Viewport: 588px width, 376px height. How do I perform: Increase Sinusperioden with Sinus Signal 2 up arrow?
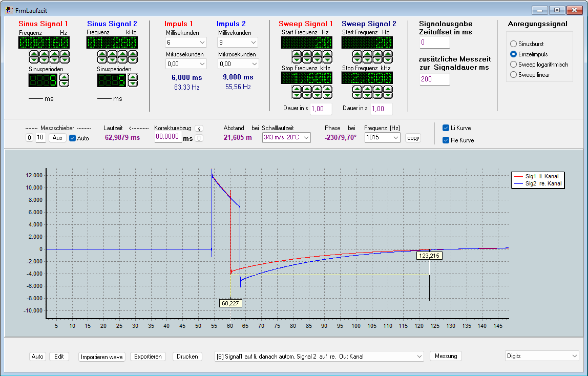click(133, 77)
